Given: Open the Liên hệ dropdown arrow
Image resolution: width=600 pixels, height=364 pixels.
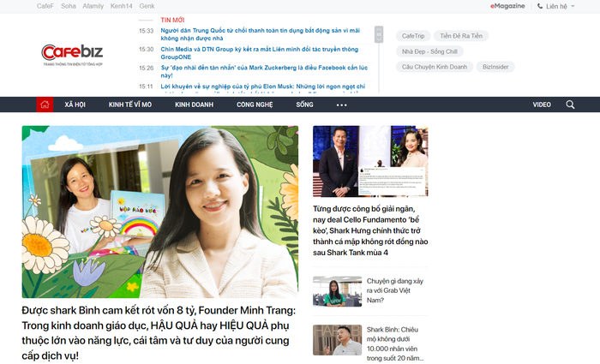Looking at the screenshot, I should pyautogui.click(x=573, y=6).
